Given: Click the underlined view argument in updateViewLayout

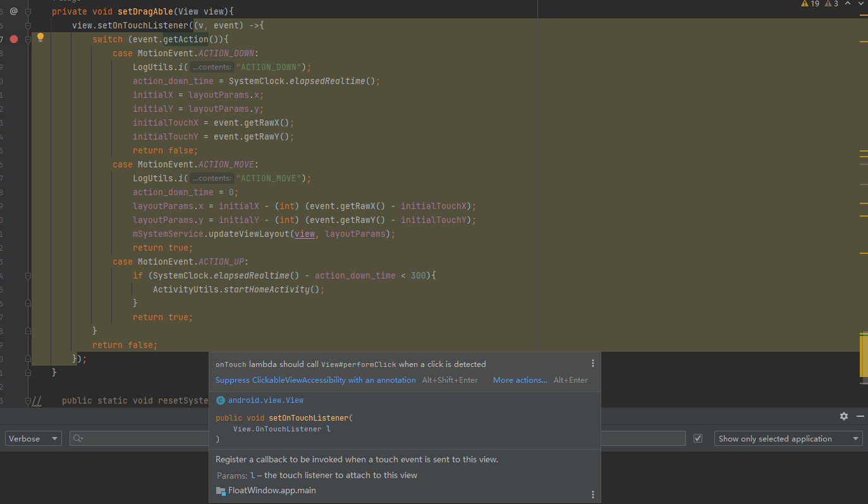Looking at the screenshot, I should pos(305,234).
